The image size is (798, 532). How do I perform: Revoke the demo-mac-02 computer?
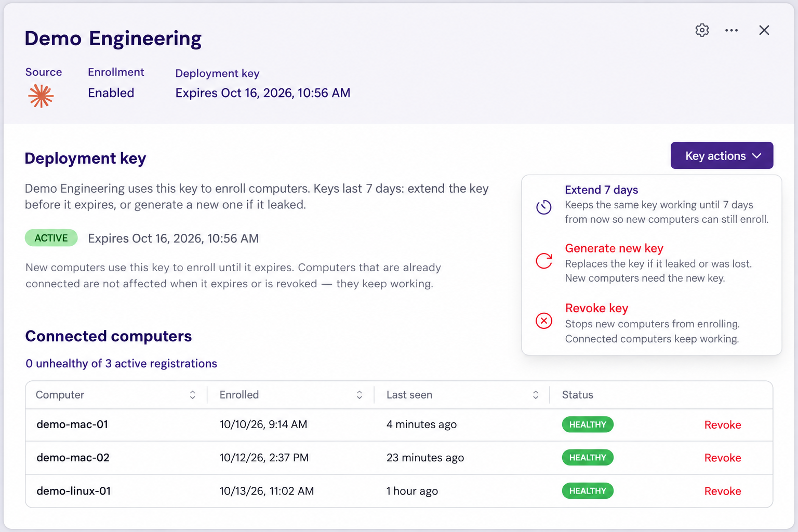point(723,458)
